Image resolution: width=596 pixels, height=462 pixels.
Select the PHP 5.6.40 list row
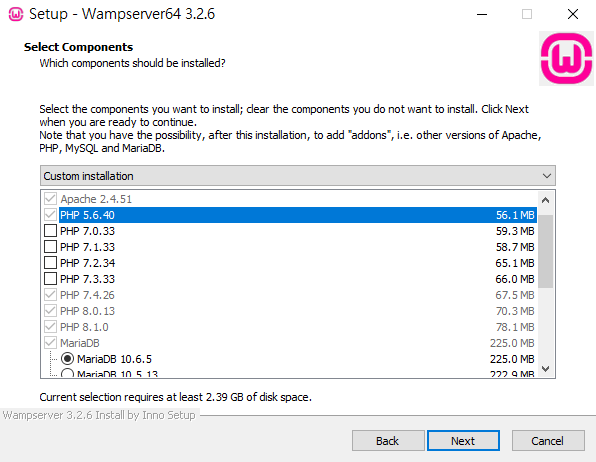click(x=298, y=215)
